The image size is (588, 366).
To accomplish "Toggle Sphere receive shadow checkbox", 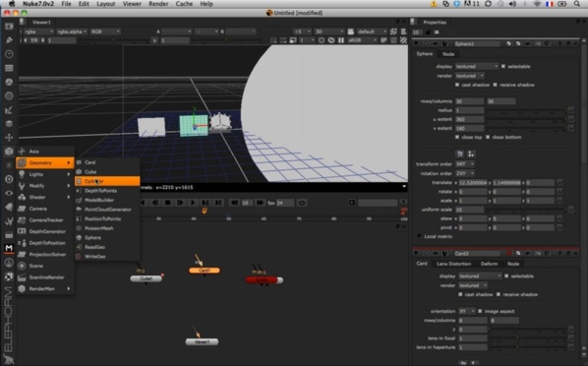I will point(496,85).
